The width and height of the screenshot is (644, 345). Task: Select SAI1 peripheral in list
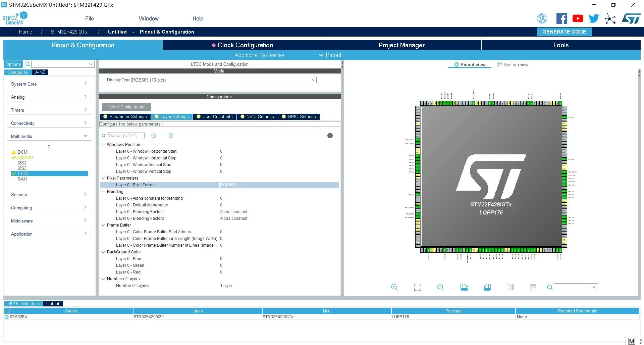[22, 179]
